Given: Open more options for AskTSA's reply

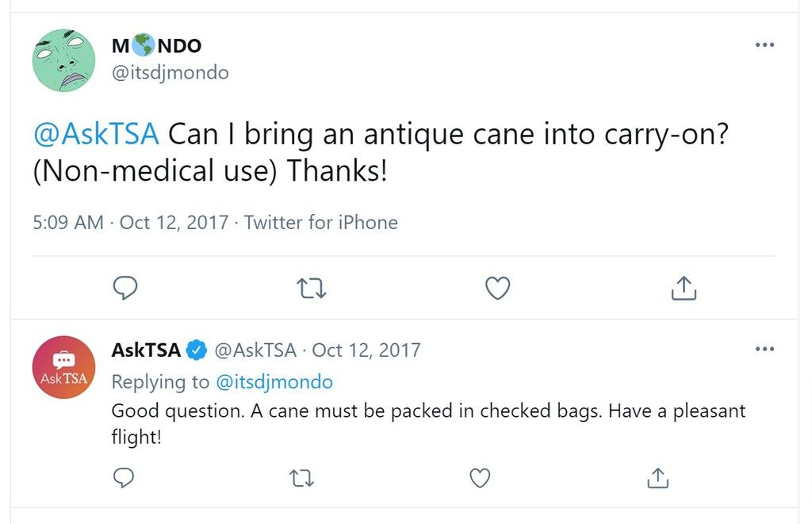Looking at the screenshot, I should 764,349.
